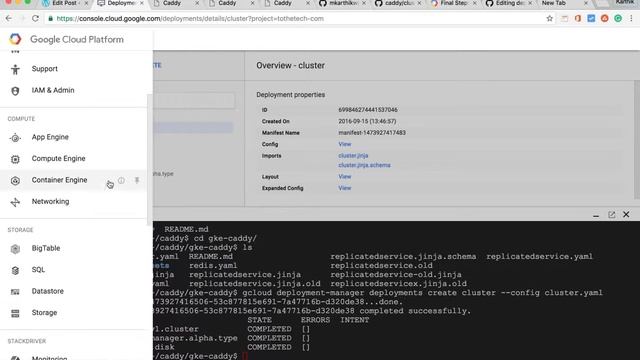The width and height of the screenshot is (640, 360).
Task: Minimize the Cloud Shell terminal panel
Action: (x=596, y=215)
